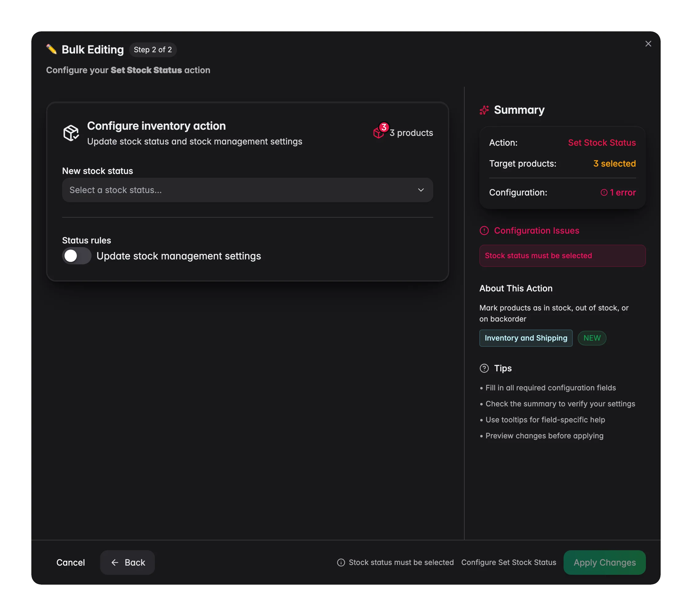The width and height of the screenshot is (692, 616).
Task: Click '3 selected' target products value
Action: coord(615,164)
